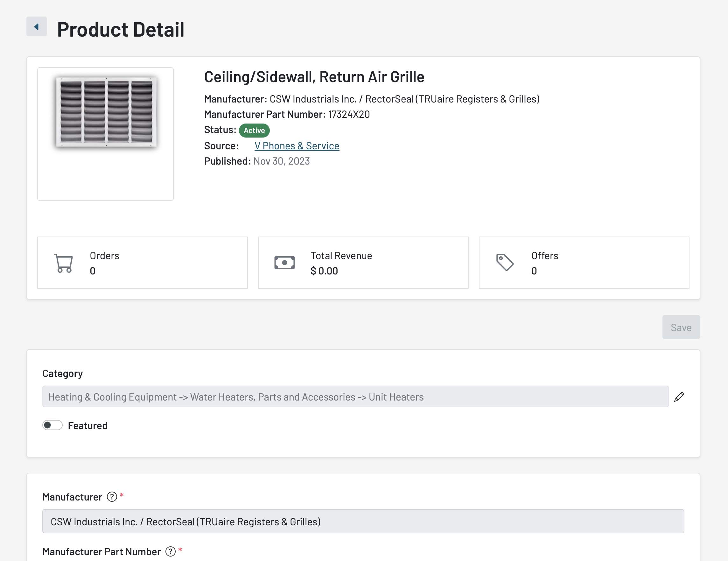Select the Offers summary card
The height and width of the screenshot is (561, 728).
(x=584, y=263)
